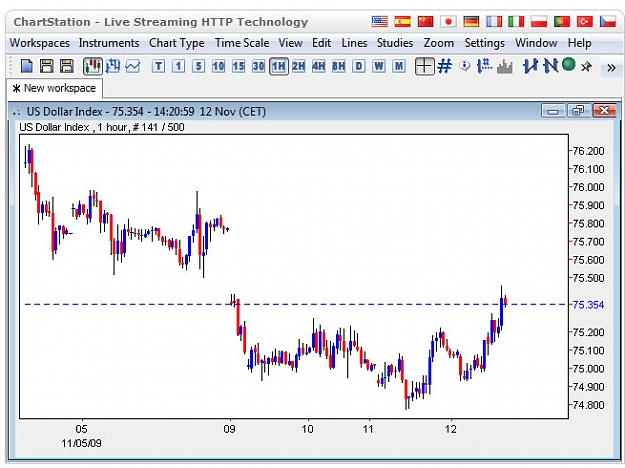Click the second blue zigzag line icon
This screenshot has height=468, width=625.
(550, 66)
